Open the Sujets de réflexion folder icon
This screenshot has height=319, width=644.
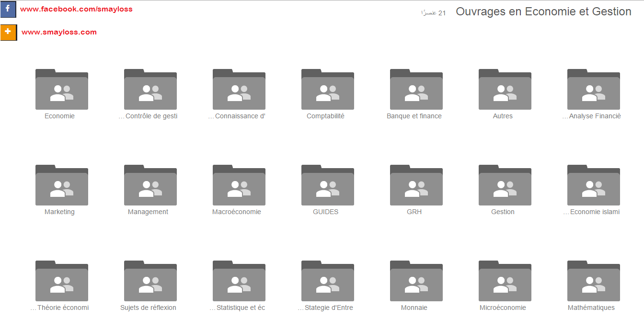point(150,281)
